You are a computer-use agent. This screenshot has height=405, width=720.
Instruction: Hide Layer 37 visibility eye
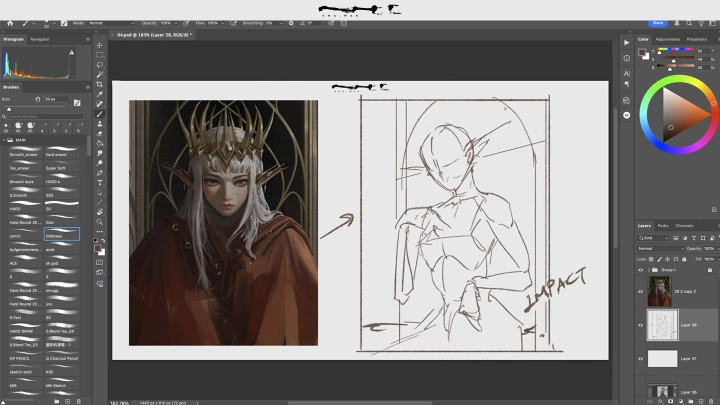[x=641, y=359]
